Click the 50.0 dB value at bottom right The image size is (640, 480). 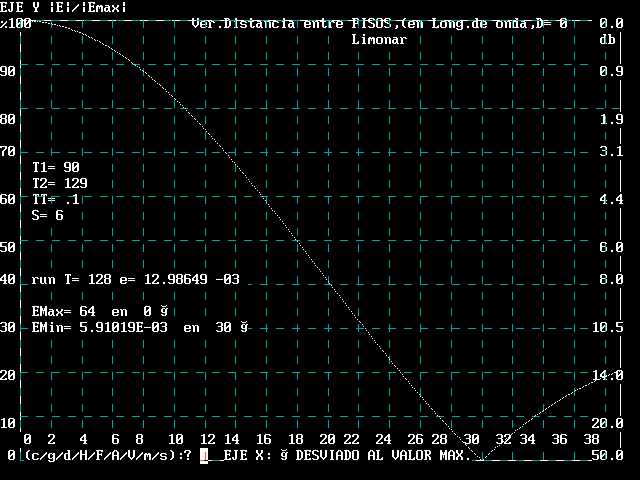pos(608,456)
